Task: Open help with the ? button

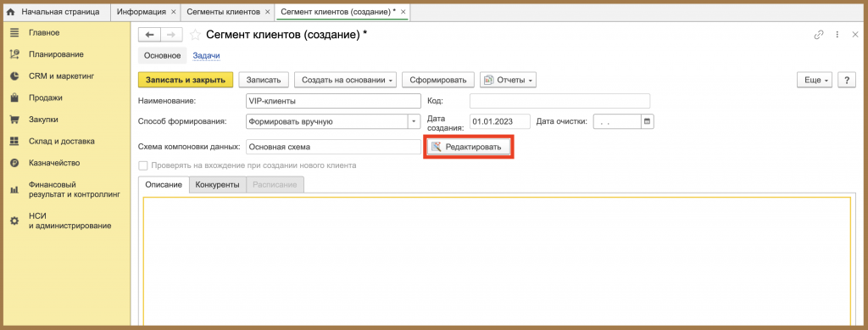Action: [847, 80]
